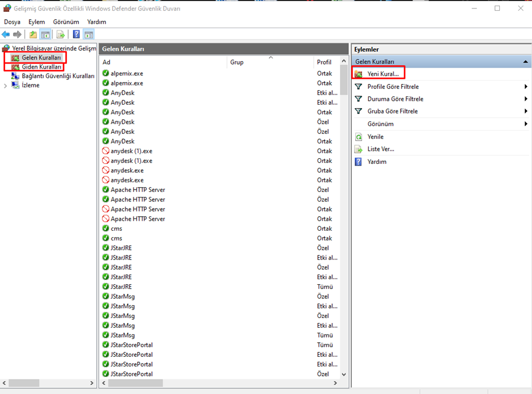The image size is (532, 394).
Task: Click the tree pane horizontal scrollbar thumb
Action: click(x=24, y=383)
